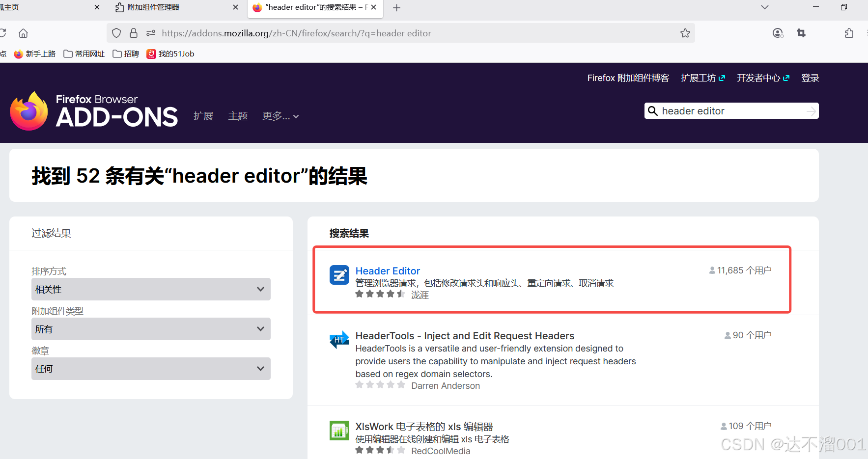Click the 登录 link
Viewport: 868px width, 459px height.
click(x=810, y=78)
